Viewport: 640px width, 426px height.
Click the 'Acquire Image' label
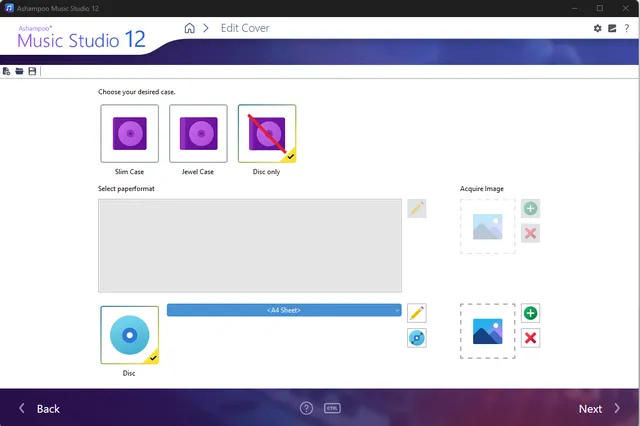coord(482,189)
